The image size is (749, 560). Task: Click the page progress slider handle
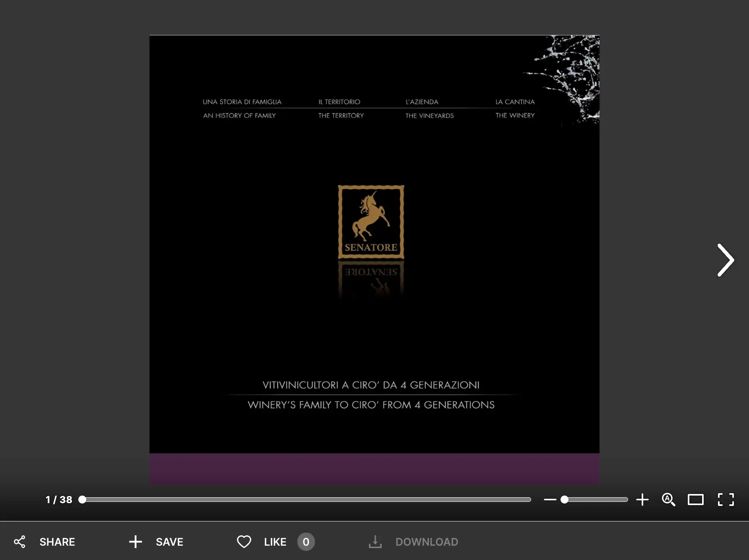pyautogui.click(x=82, y=500)
